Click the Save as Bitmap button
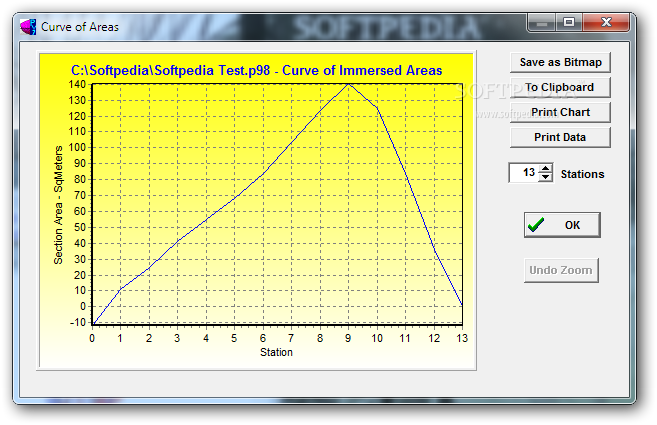 point(560,62)
